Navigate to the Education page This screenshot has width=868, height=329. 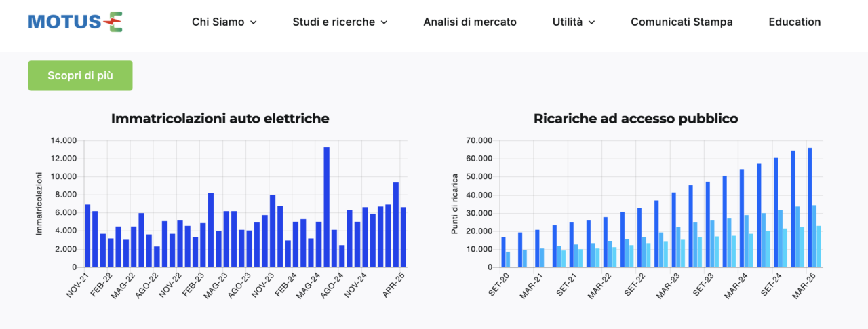tap(794, 22)
